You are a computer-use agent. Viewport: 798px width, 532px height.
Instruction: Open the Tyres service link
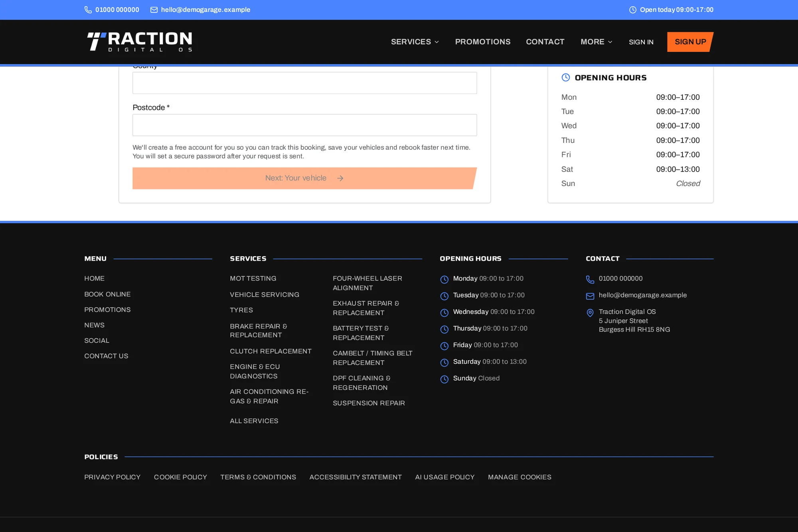point(241,310)
